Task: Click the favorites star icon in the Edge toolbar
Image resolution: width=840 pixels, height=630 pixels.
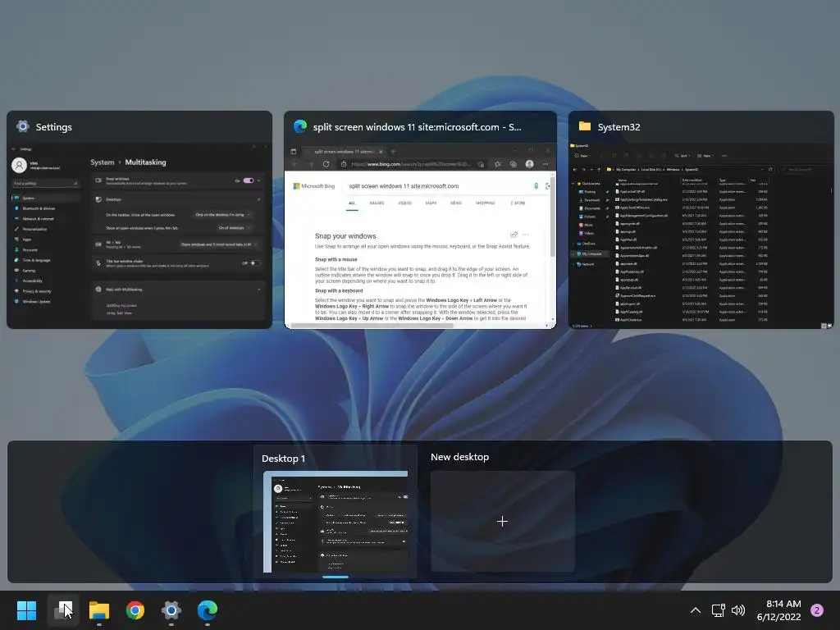Action: (498, 164)
